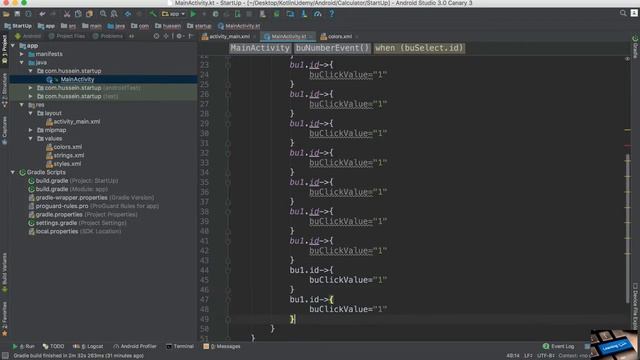Click the navigate back arrow toolbar icon
The image size is (640, 360).
click(x=128, y=14)
